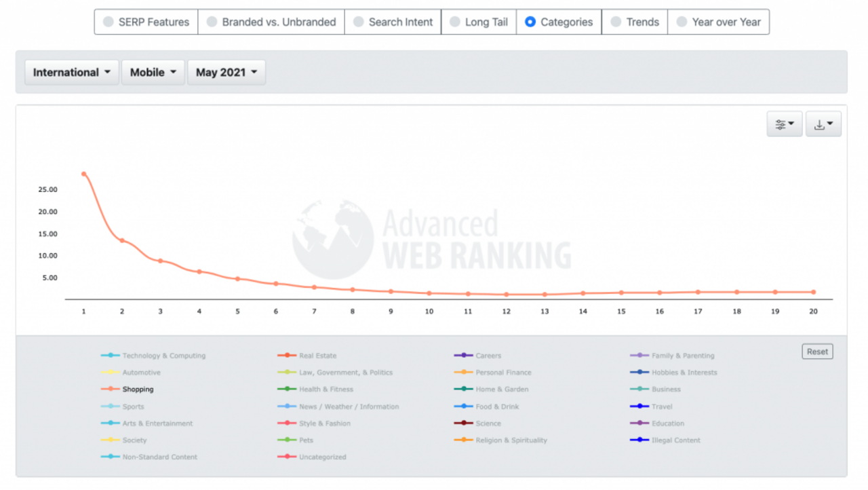Select the Long Tail radio option

(x=455, y=22)
